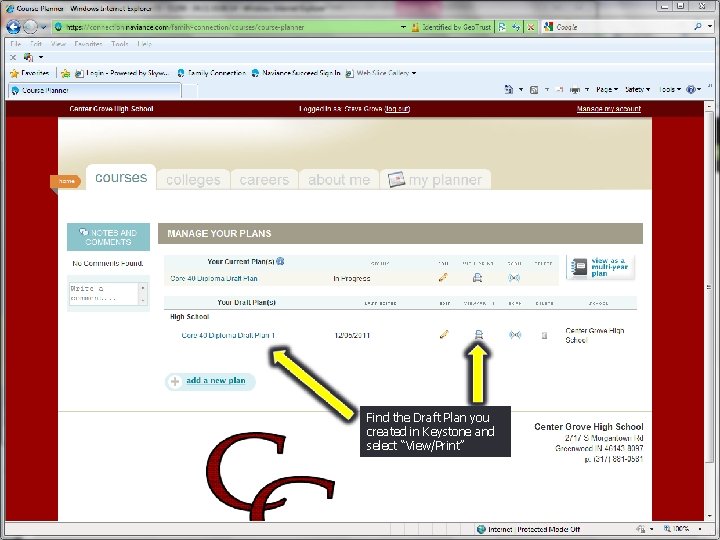Open the Safety toolbar dropdown
The image size is (720, 540).
(637, 90)
